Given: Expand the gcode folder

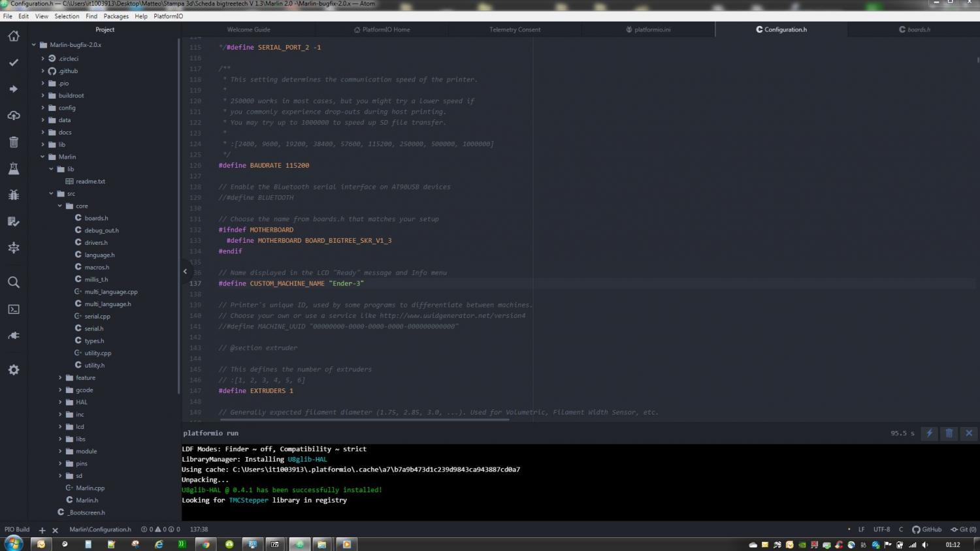Looking at the screenshot, I should tap(60, 390).
